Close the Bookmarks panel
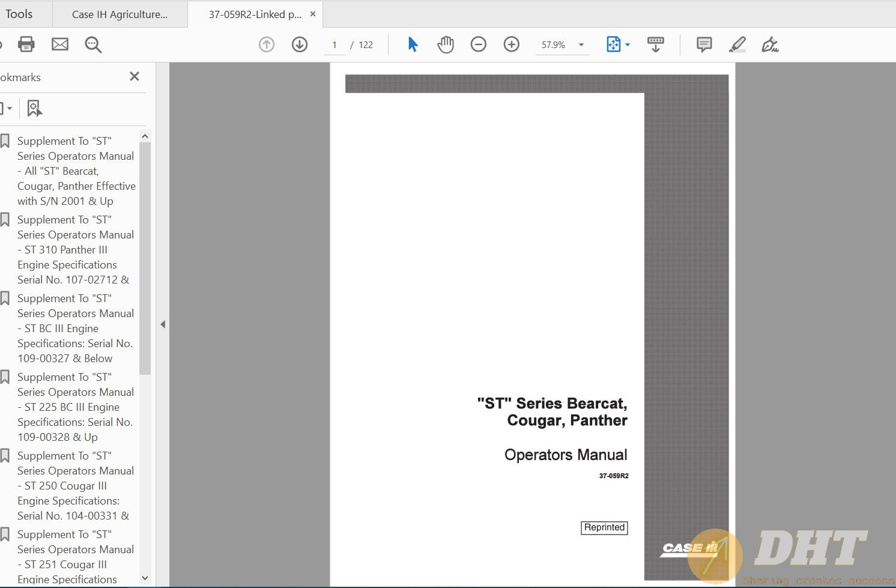 pyautogui.click(x=135, y=76)
